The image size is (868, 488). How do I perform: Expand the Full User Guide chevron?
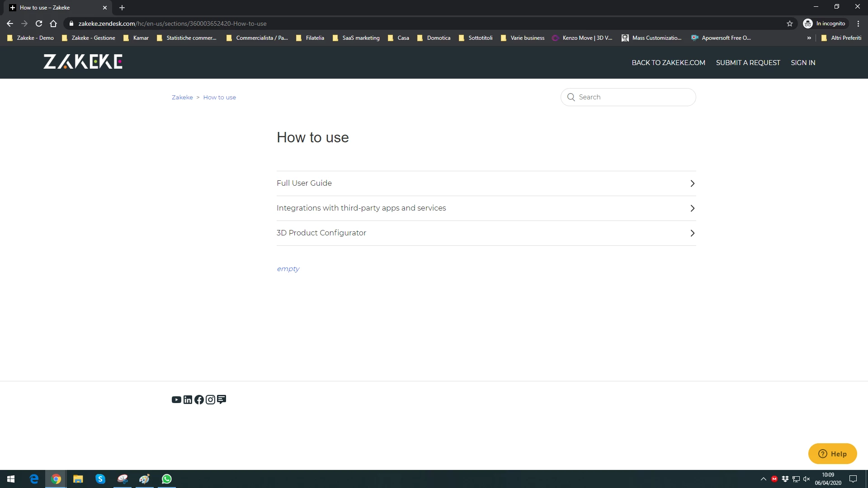coord(692,183)
